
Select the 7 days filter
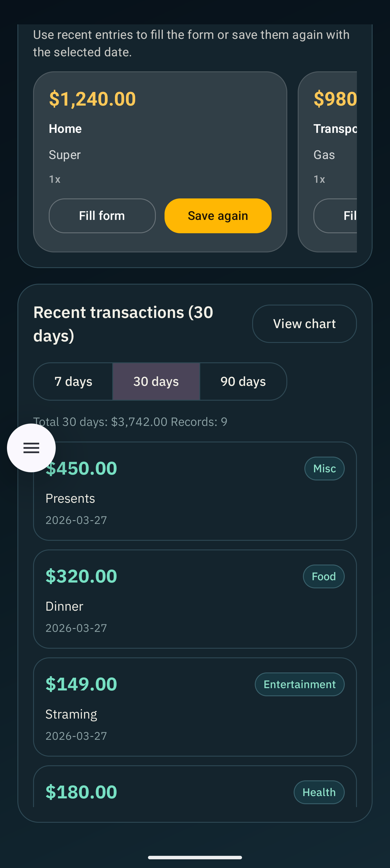click(x=73, y=381)
